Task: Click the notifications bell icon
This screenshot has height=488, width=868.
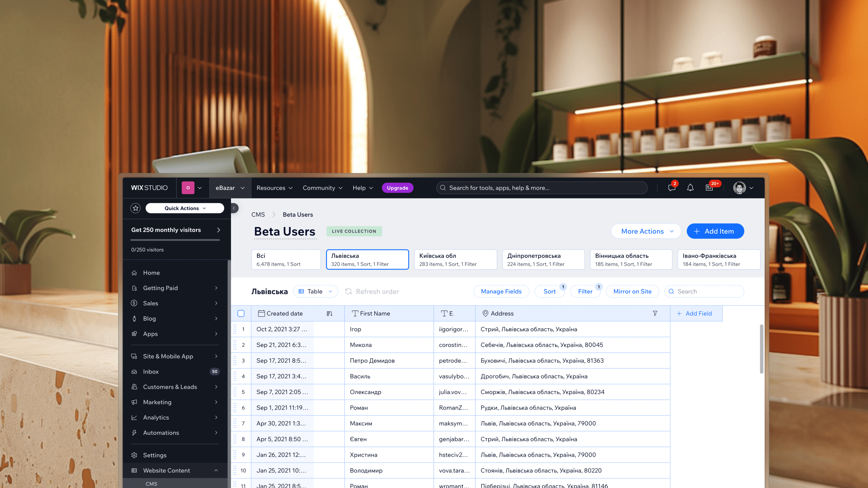Action: click(690, 188)
